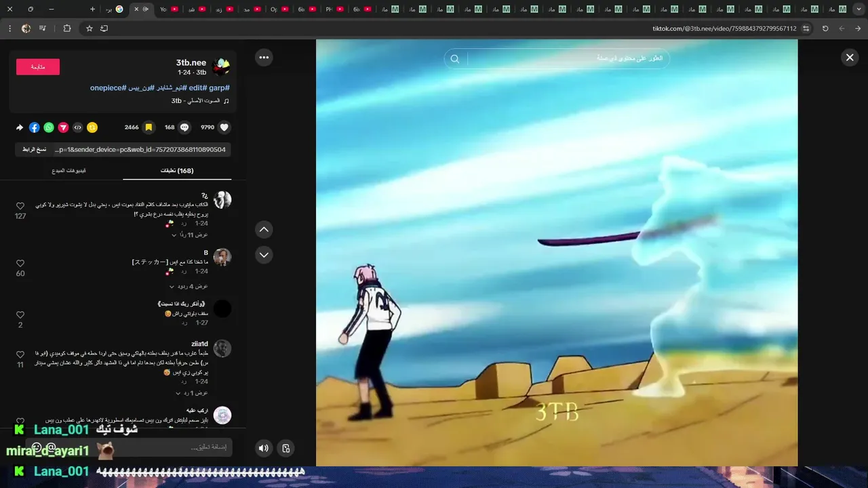Go to the next video with down arrow
The image size is (868, 488).
(x=264, y=255)
